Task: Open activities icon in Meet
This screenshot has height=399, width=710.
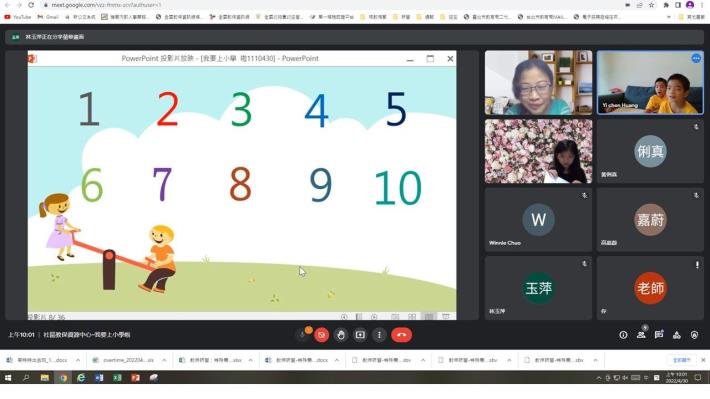Action: tap(676, 335)
